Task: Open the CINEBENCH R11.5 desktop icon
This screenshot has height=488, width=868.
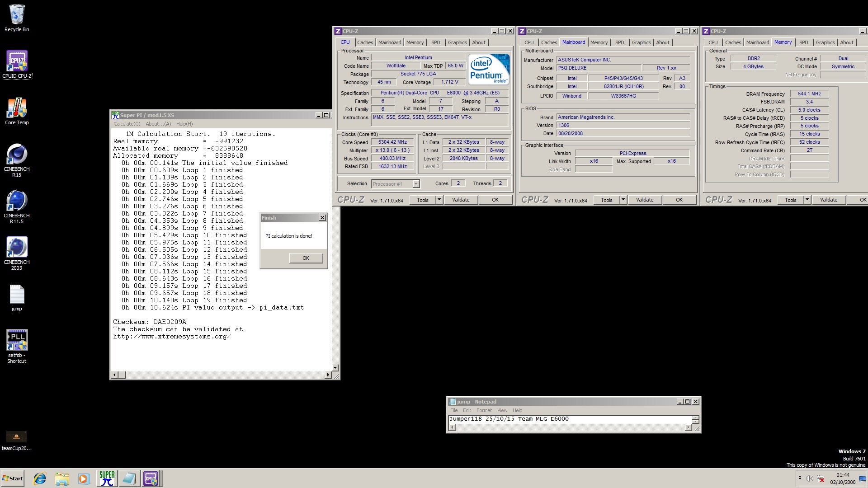Action: [x=17, y=207]
